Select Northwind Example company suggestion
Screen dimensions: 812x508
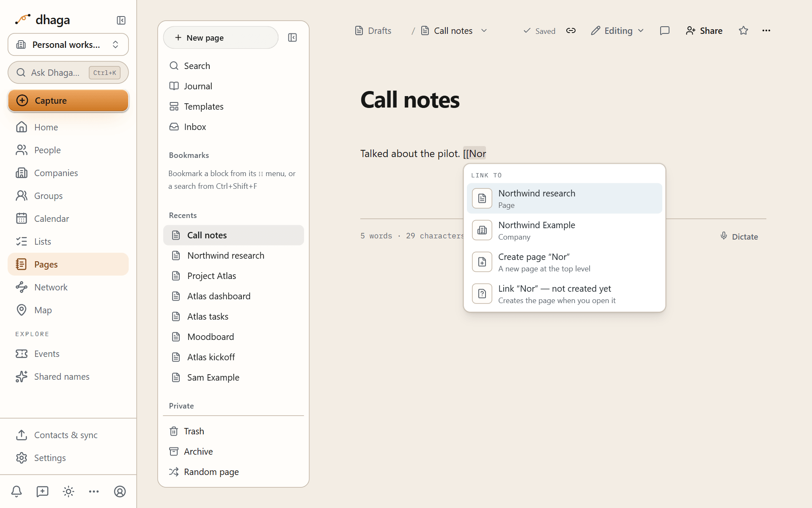point(564,230)
